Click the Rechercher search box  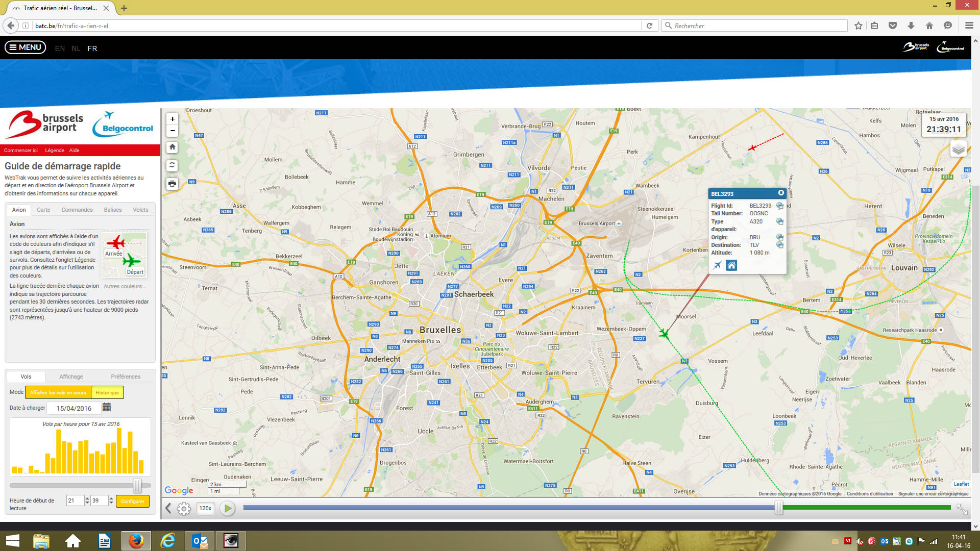coord(754,26)
